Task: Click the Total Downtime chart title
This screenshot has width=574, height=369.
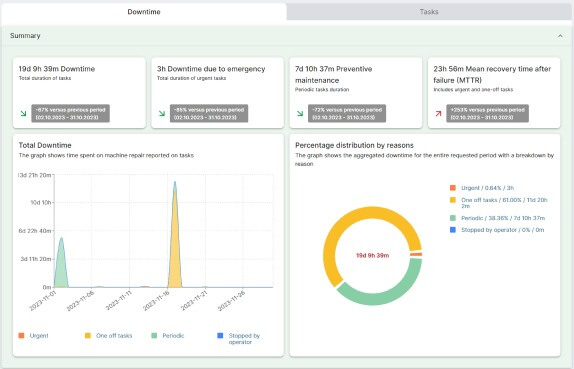Action: click(45, 145)
